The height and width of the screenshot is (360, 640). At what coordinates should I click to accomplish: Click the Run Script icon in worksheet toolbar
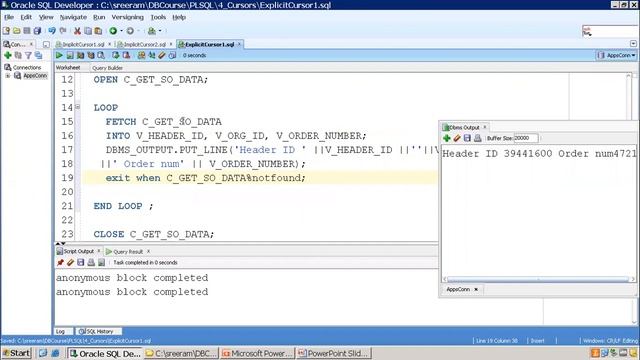coord(70,55)
